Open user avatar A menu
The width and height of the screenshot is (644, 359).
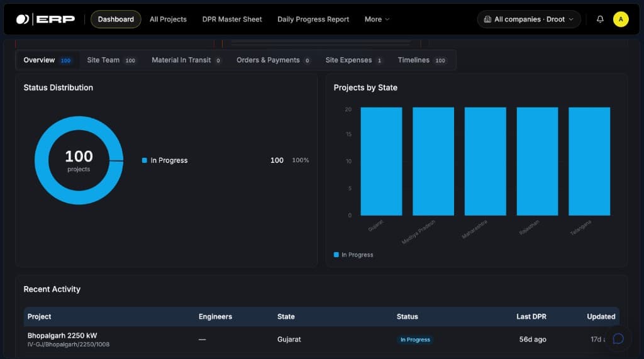621,19
